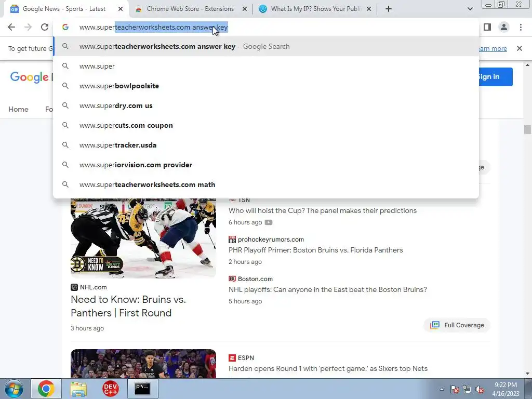The height and width of the screenshot is (399, 532).
Task: Open the Learn more link
Action: [493, 48]
